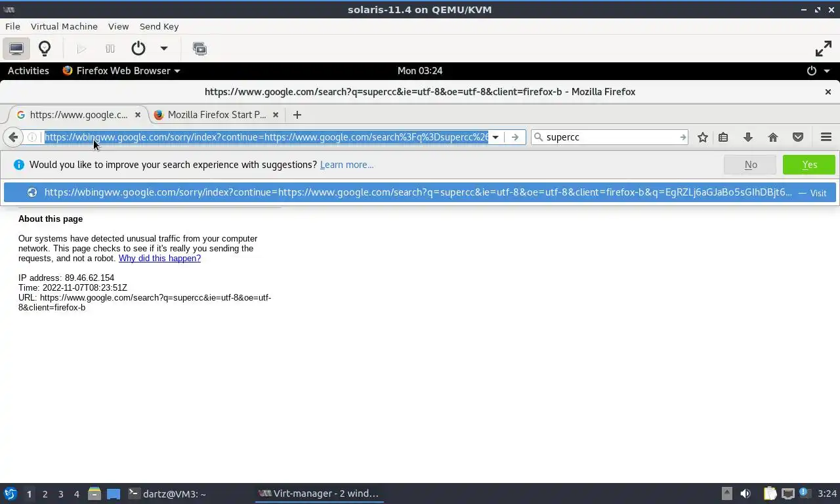Expand the URL history dropdown arrow
The image size is (840, 504).
click(x=495, y=137)
